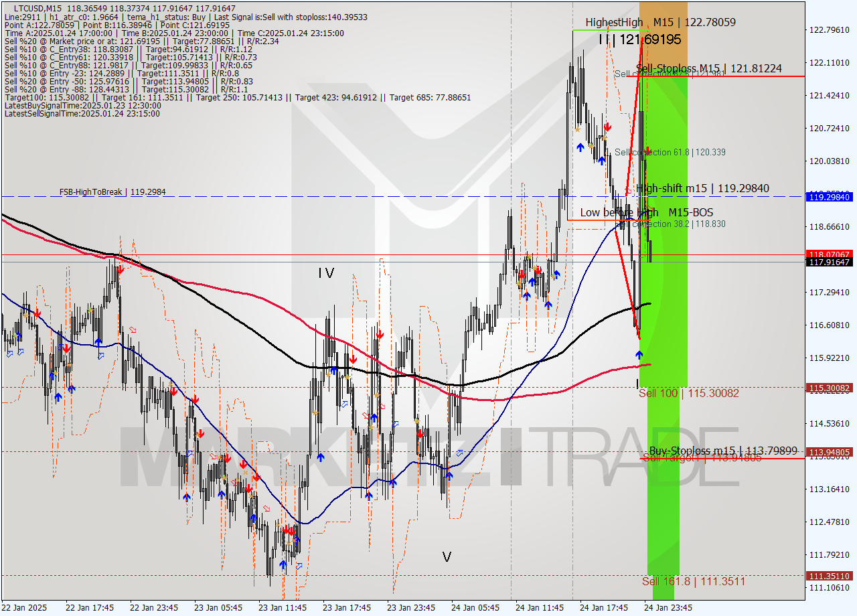Click '22 Jan 23:45' on the time axis
This screenshot has width=857, height=616.
pyautogui.click(x=154, y=607)
